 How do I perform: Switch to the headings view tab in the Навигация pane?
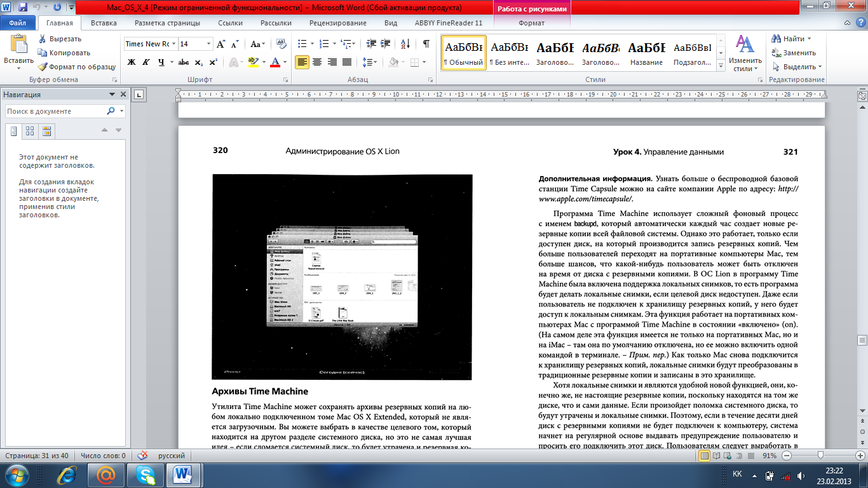13,132
